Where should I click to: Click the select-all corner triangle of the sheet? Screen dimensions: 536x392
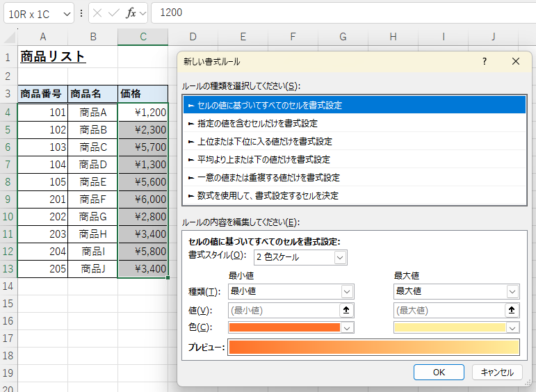click(x=8, y=36)
